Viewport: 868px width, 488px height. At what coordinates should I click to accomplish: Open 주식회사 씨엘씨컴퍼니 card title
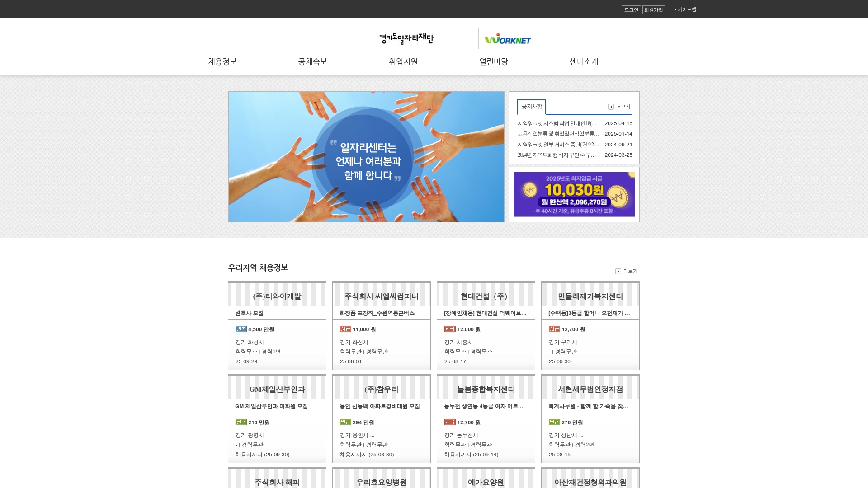click(x=382, y=296)
